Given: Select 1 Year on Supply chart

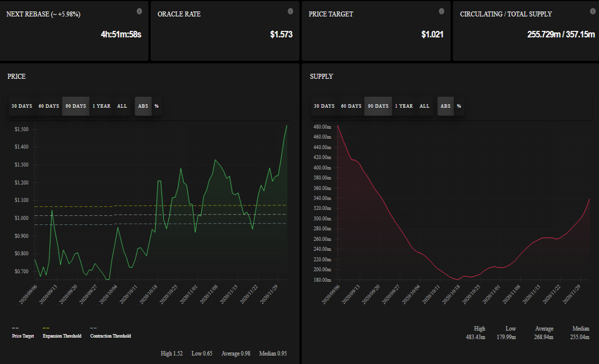Looking at the screenshot, I should 404,106.
